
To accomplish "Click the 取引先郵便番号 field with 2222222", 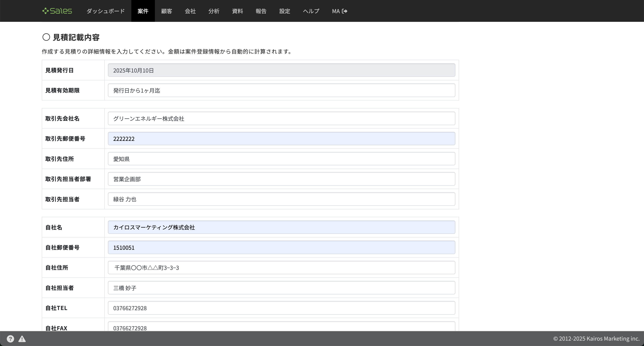I will tap(281, 139).
